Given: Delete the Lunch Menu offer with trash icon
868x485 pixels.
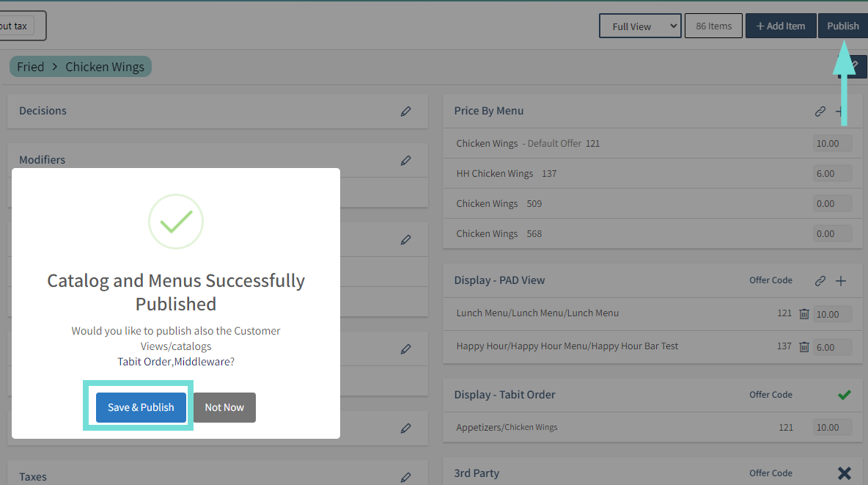Looking at the screenshot, I should pos(804,314).
